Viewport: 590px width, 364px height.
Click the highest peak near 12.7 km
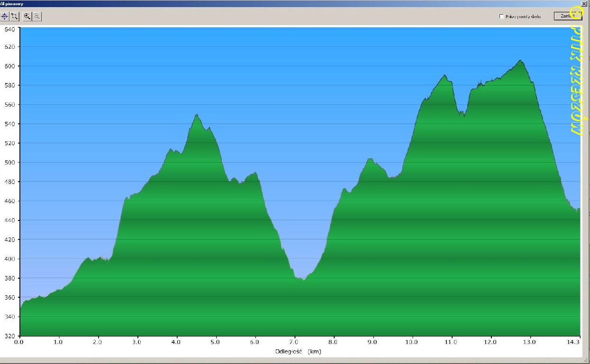point(520,61)
